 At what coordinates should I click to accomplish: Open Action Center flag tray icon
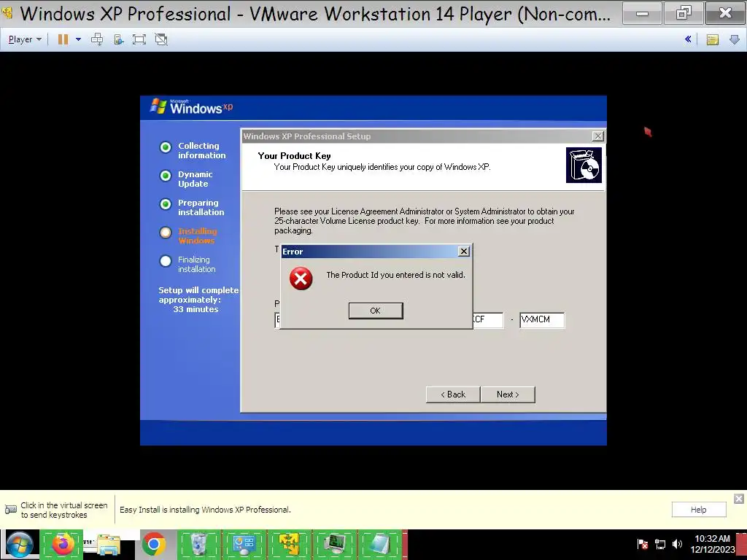[643, 544]
